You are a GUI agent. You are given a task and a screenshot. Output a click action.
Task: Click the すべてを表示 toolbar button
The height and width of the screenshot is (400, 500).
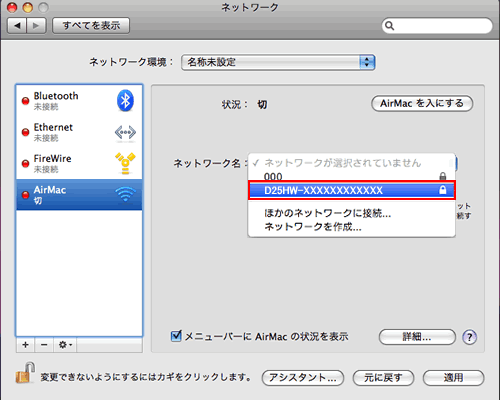point(91,26)
